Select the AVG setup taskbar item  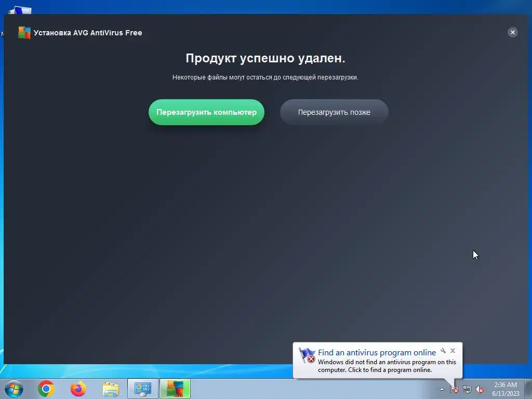(x=175, y=389)
